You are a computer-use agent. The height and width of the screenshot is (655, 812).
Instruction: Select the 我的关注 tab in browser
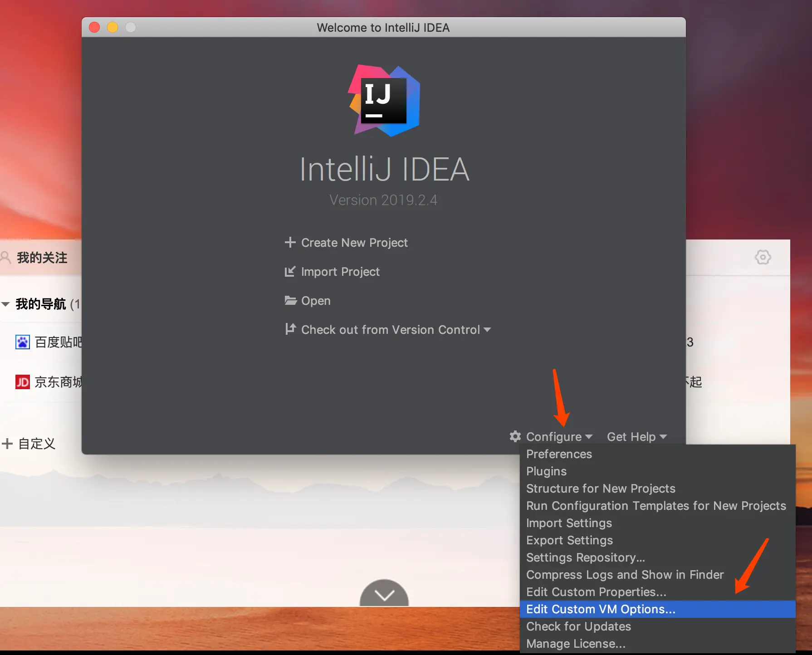42,258
